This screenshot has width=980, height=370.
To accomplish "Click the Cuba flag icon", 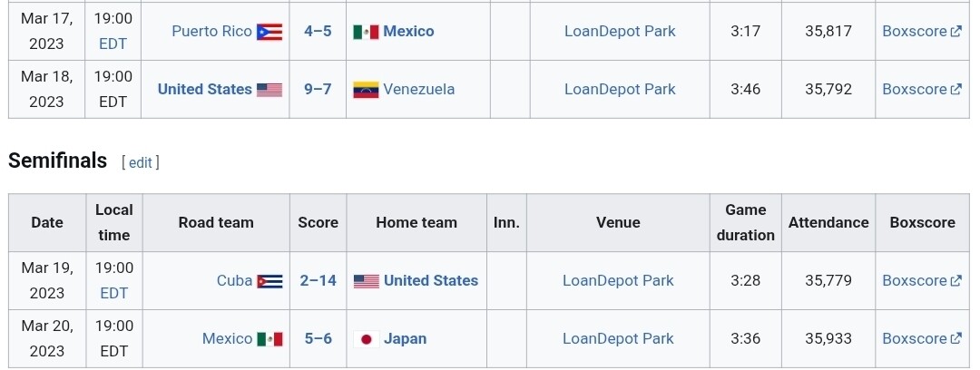I will [x=269, y=281].
